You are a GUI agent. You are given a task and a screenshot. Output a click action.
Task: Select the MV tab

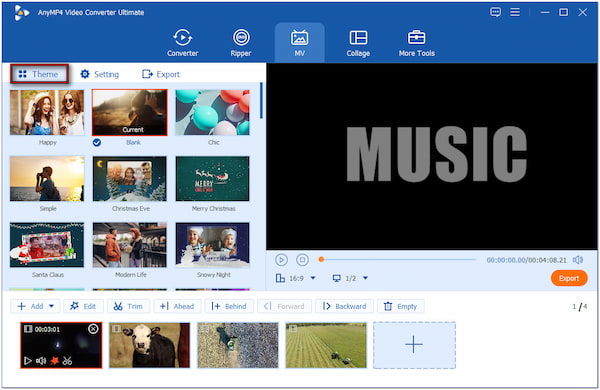coord(299,43)
